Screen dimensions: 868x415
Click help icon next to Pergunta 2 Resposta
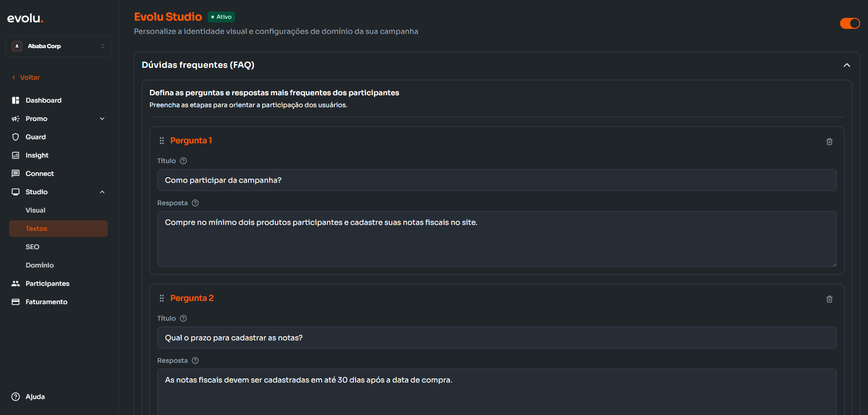195,360
